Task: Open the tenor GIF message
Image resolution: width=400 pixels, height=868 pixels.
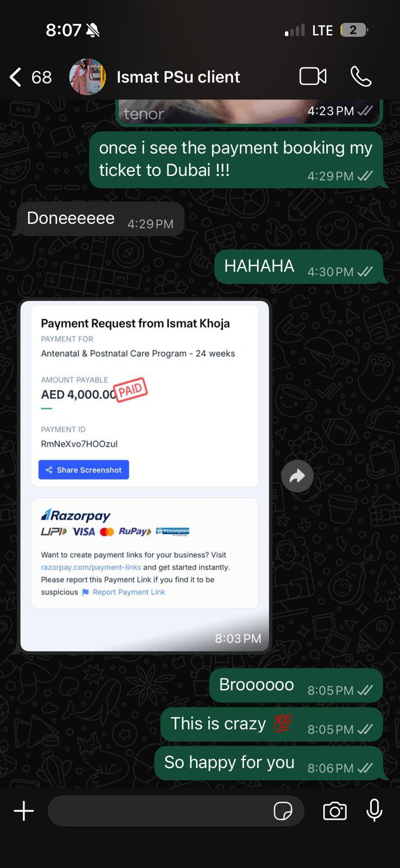Action: click(250, 112)
